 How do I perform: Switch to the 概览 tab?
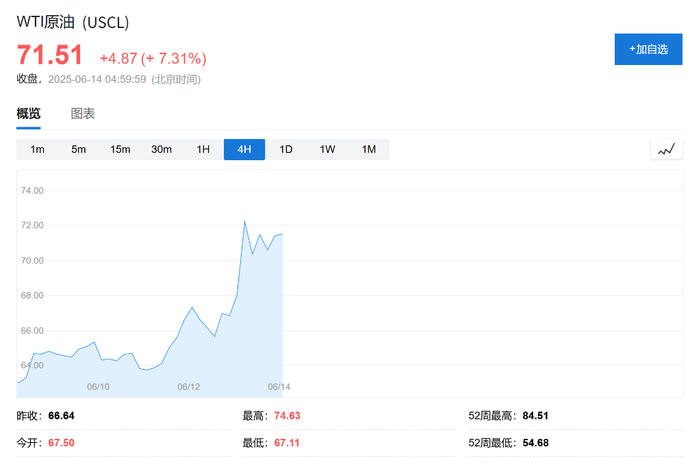(x=29, y=114)
